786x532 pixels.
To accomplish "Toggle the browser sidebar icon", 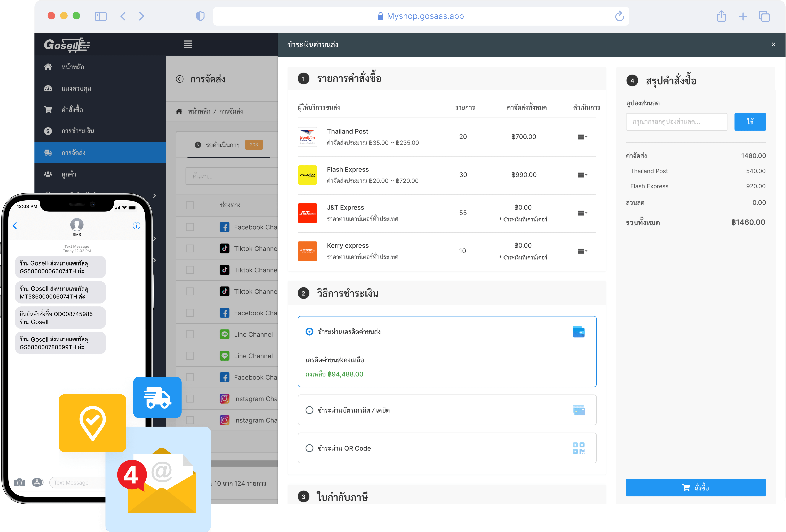I will pos(101,16).
